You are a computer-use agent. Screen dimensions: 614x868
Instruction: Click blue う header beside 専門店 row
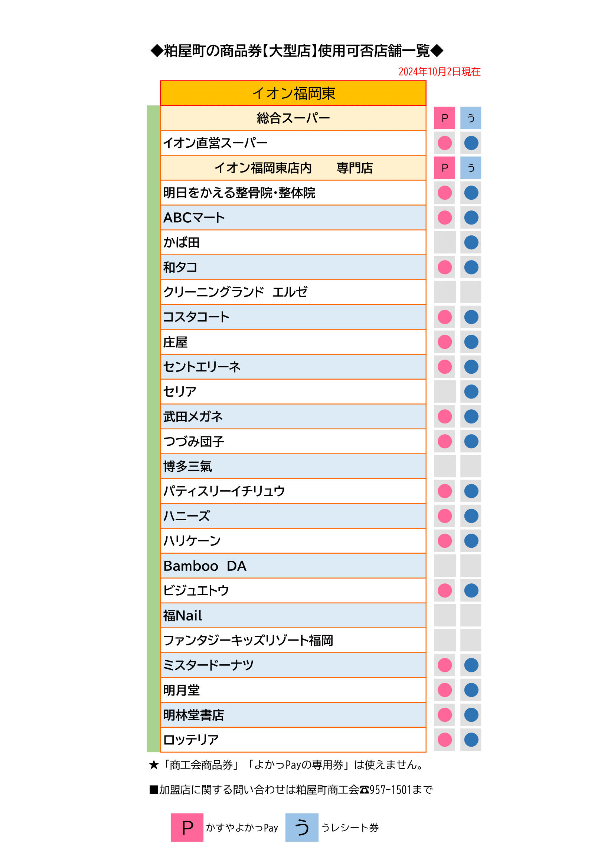471,168
